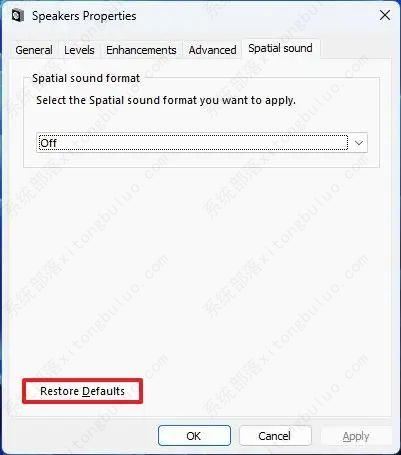Close the Speakers Properties dialog

tap(385, 15)
